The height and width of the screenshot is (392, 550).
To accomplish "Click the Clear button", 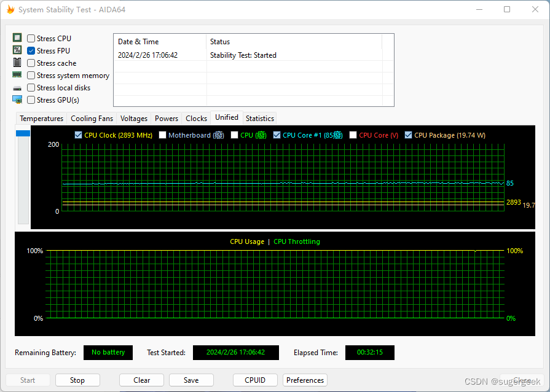I will click(142, 380).
